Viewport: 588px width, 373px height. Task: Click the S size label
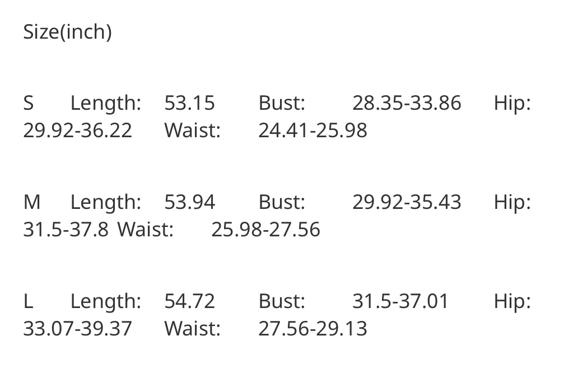tap(29, 103)
